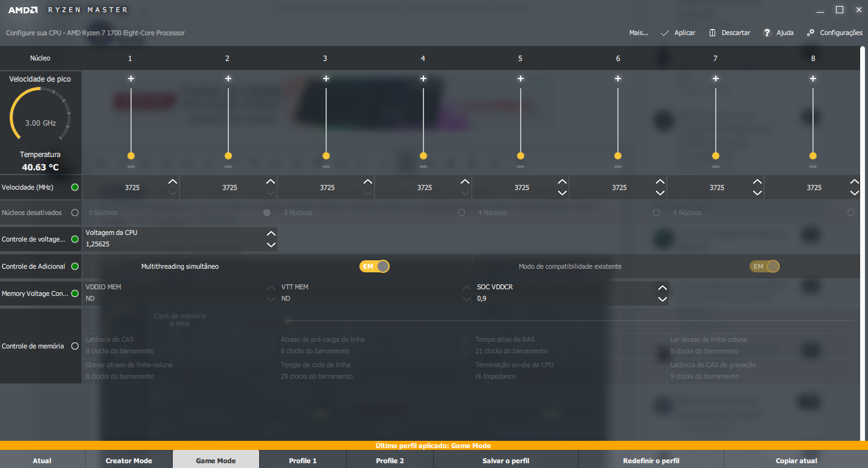The image size is (868, 468).
Task: Toggle the Controle de Adicional green indicator
Action: pyautogui.click(x=75, y=266)
